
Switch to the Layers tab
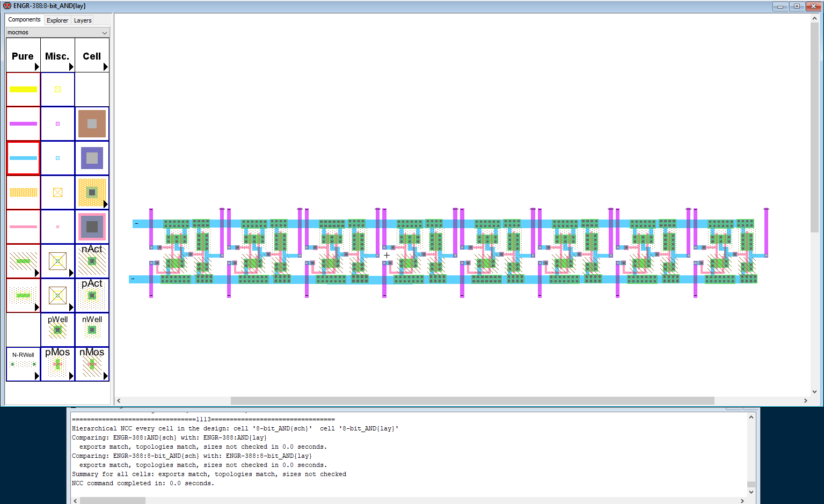click(x=83, y=20)
